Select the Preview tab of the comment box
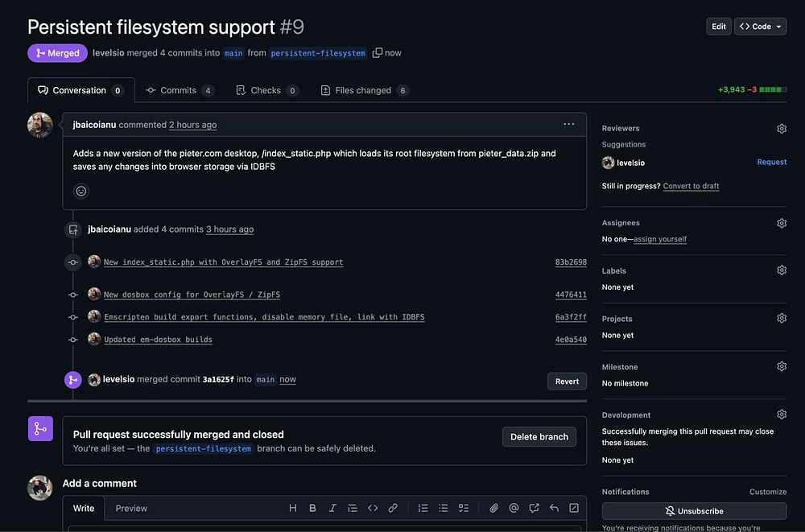This screenshot has width=805, height=532. pyautogui.click(x=131, y=508)
